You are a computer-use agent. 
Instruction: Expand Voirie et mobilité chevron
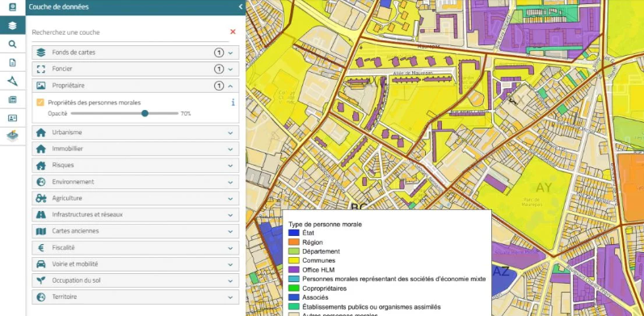coord(230,263)
